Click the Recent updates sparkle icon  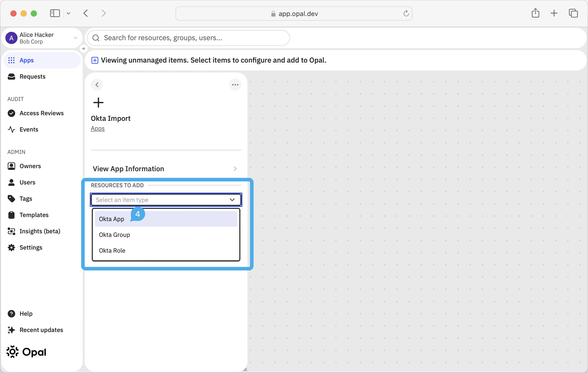(x=11, y=330)
